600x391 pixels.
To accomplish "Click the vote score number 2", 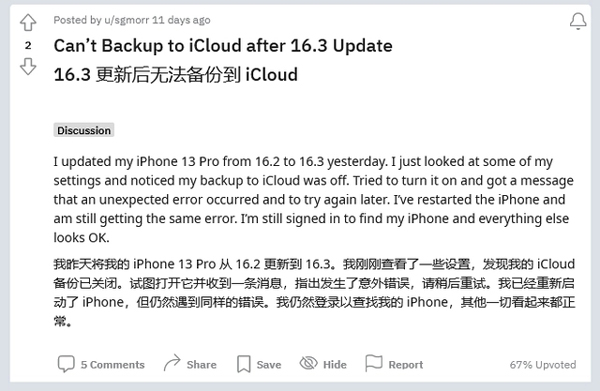I will (x=28, y=46).
